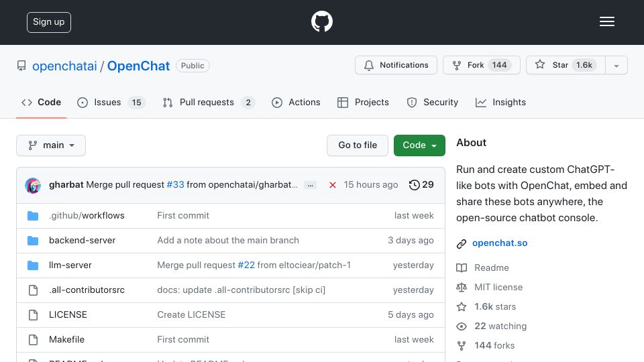The width and height of the screenshot is (644, 362).
Task: Open the openchatai owner link
Action: coord(64,66)
